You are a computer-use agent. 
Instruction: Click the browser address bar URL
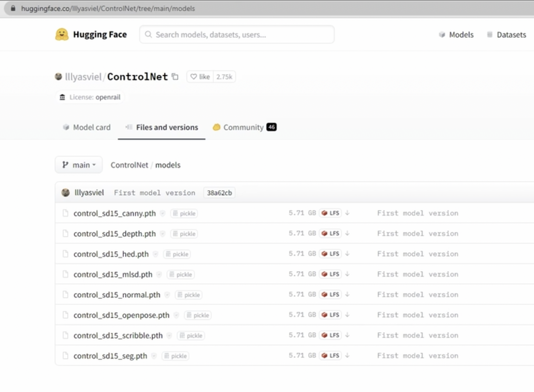pyautogui.click(x=108, y=8)
